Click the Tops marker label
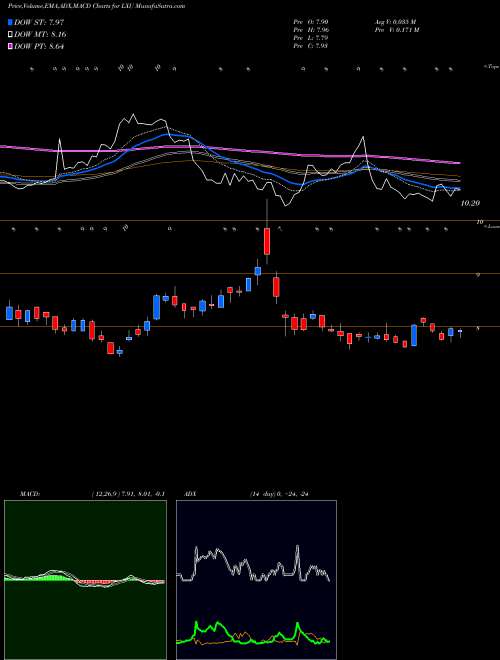Image resolution: width=500 pixels, height=660 pixels. coord(491,67)
